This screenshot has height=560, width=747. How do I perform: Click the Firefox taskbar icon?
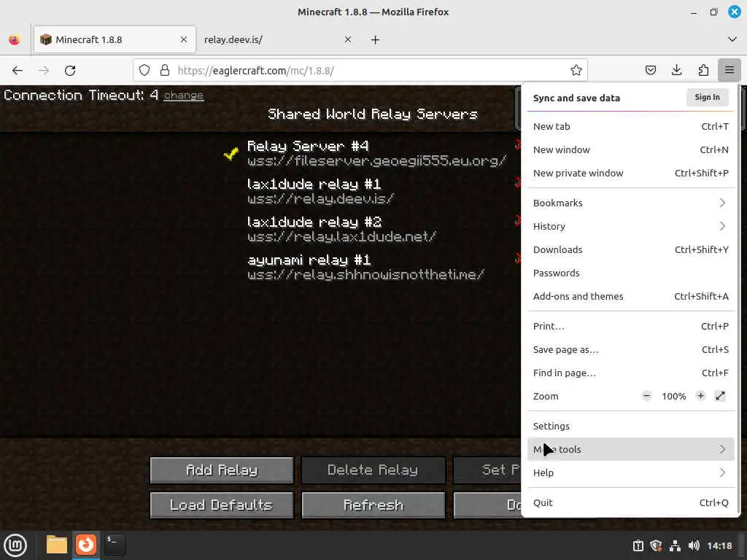[86, 545]
